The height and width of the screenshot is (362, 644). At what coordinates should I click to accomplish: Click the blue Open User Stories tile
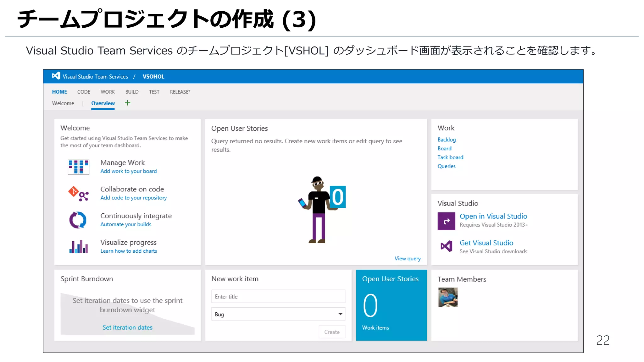(x=391, y=305)
